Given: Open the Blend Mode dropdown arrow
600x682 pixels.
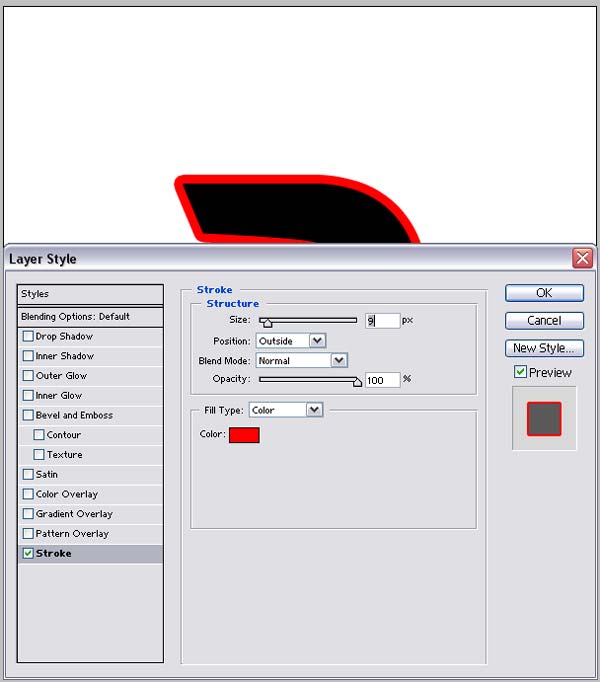Looking at the screenshot, I should click(x=339, y=360).
